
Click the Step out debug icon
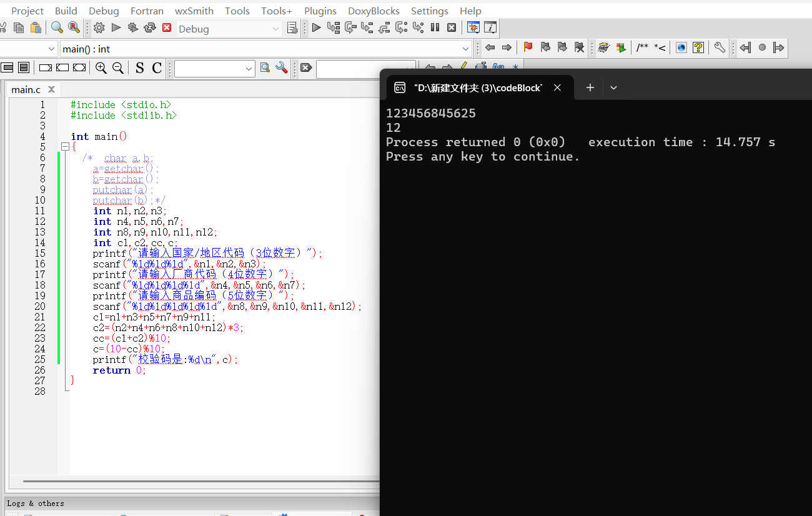click(x=384, y=27)
